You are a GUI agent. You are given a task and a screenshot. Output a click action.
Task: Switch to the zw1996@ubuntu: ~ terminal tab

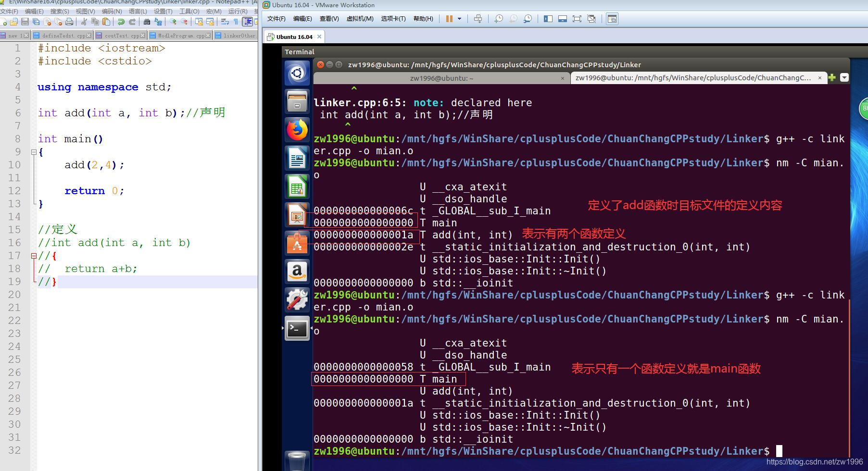click(441, 78)
